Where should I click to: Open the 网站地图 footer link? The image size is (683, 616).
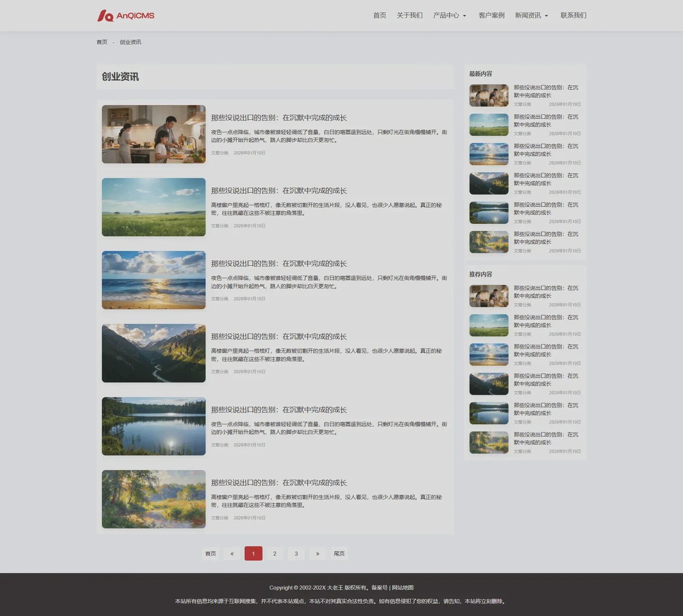(402, 588)
